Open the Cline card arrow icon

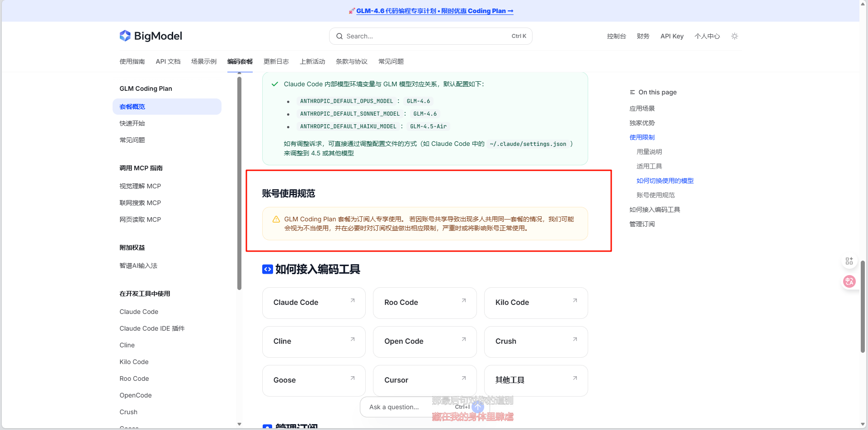click(353, 339)
